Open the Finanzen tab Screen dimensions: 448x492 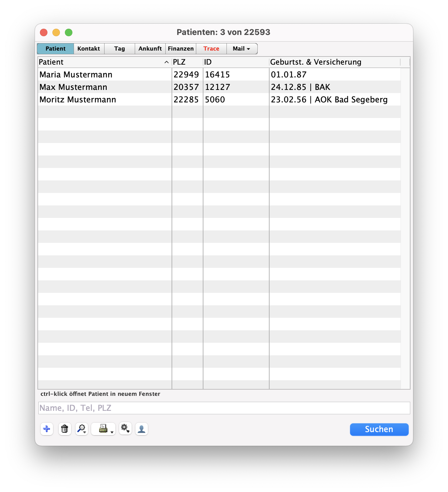(181, 49)
